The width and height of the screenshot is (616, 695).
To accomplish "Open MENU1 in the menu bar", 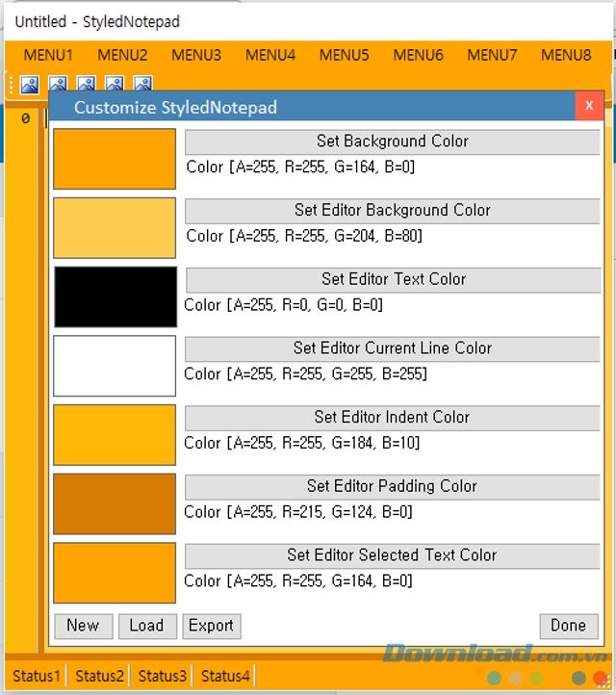I will pos(48,55).
